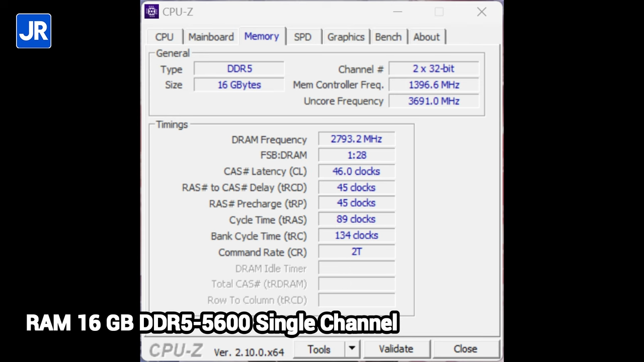Open the Bench tab
644x362 pixels.
pos(388,37)
